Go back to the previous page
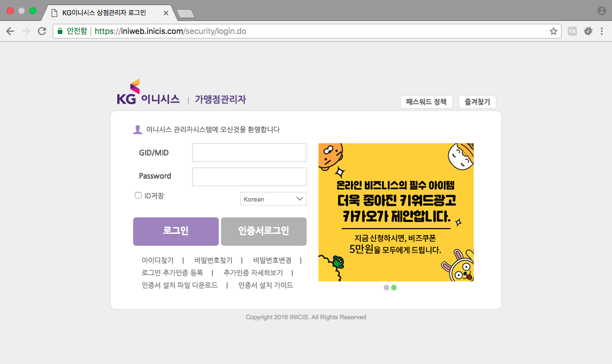612x364 pixels. point(10,31)
